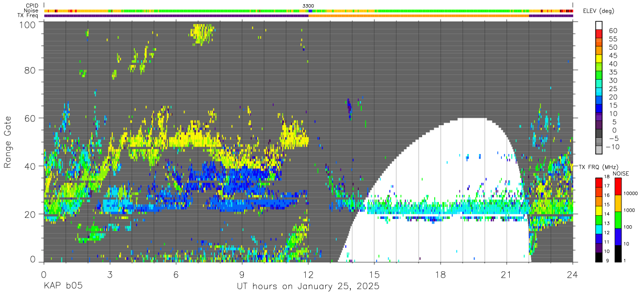This screenshot has width=644, height=297.
Task: Pick the orange swatch in NOISE colorbar
Action: point(618,203)
